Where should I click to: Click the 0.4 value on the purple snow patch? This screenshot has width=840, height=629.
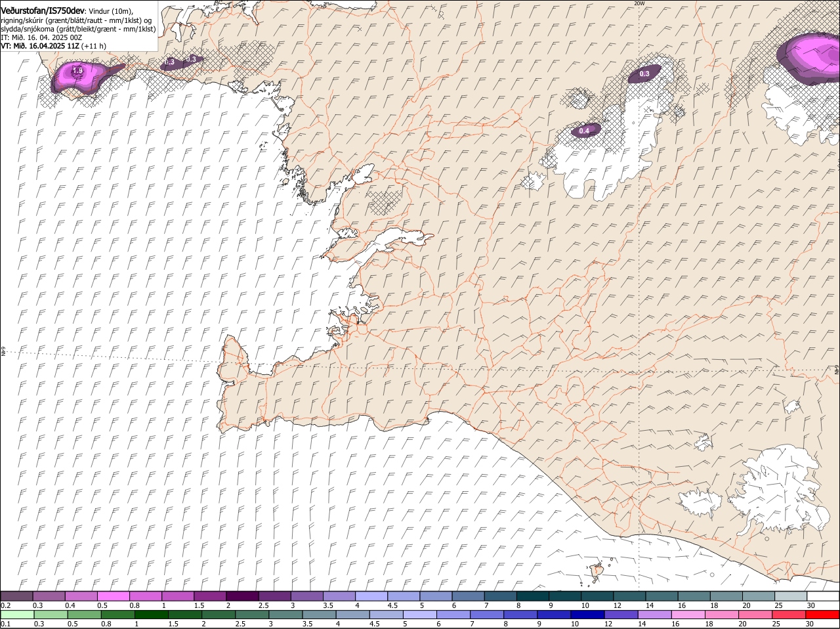pos(584,131)
